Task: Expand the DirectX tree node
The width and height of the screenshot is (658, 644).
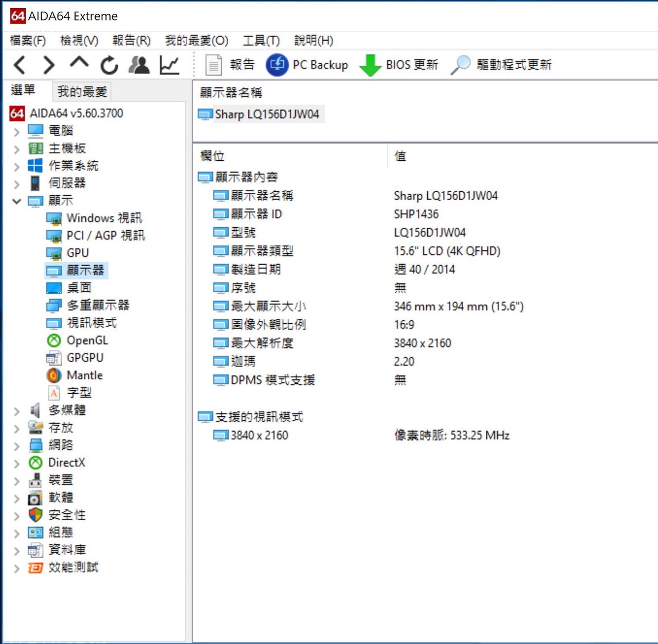Action: click(x=16, y=463)
